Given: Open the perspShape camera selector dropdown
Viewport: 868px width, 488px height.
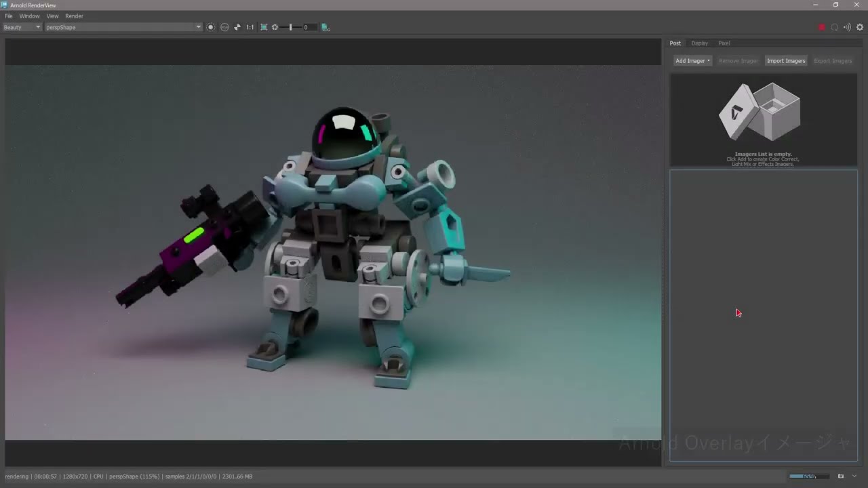Looking at the screenshot, I should [122, 27].
